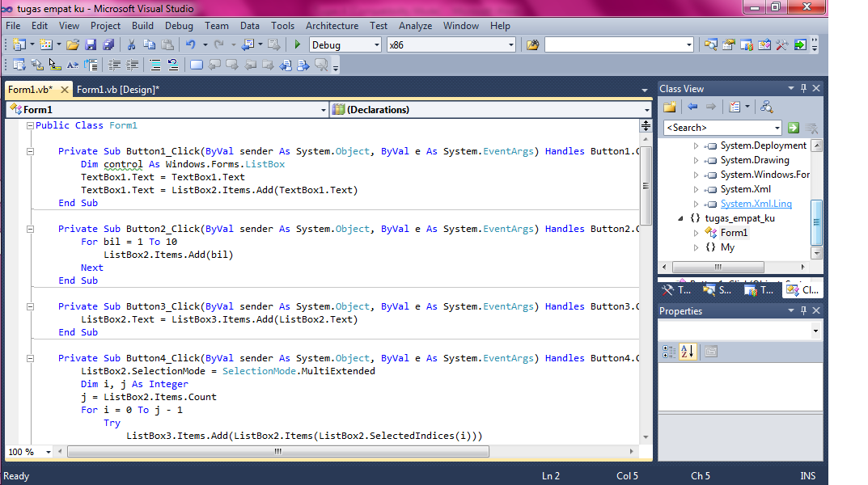Collapse the Button3_Click code block
868x485 pixels.
pyautogui.click(x=31, y=306)
